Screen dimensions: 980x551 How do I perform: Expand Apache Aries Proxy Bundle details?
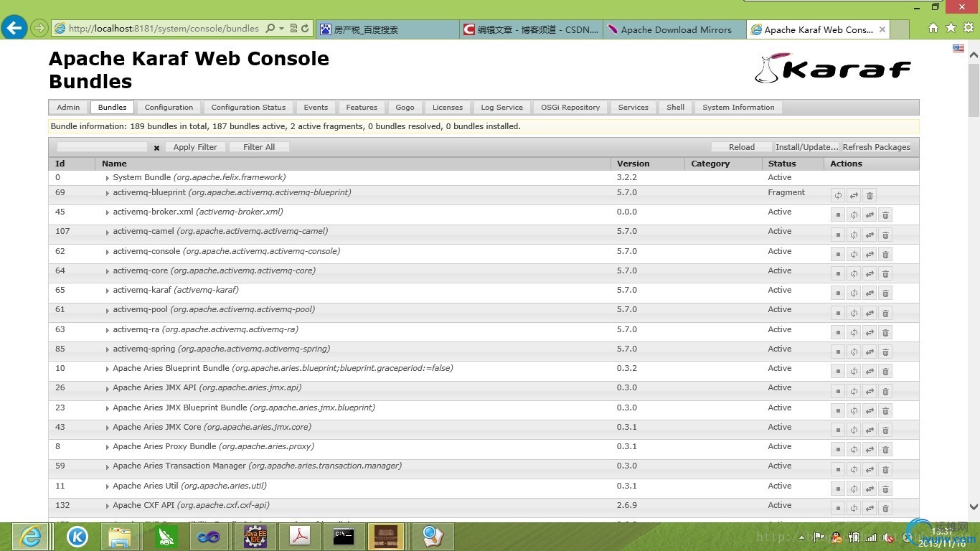click(107, 448)
